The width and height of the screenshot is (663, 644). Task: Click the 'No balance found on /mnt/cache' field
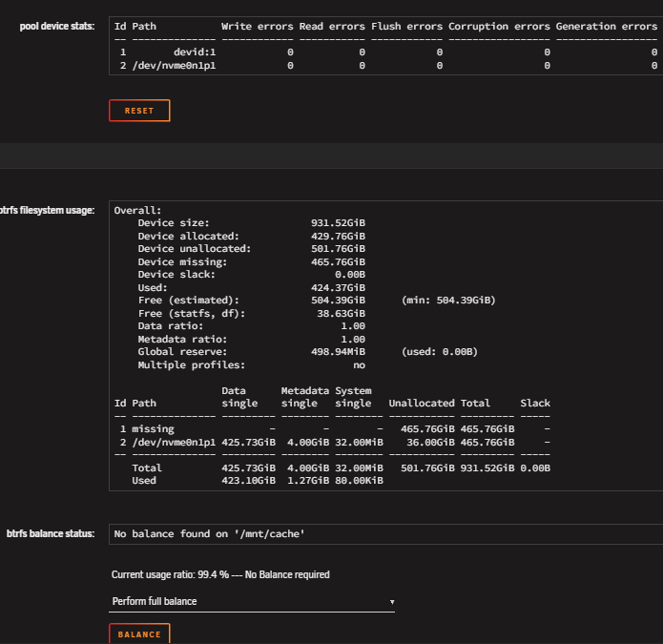click(385, 533)
